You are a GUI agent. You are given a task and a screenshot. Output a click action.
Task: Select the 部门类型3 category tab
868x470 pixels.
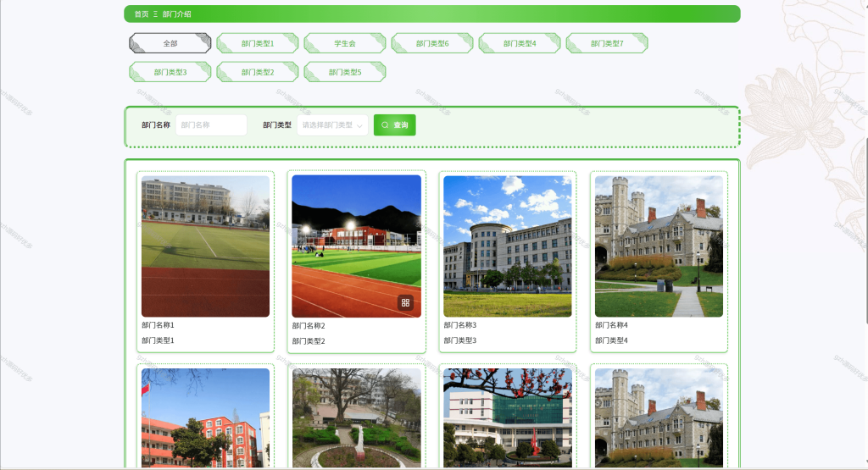coord(170,72)
